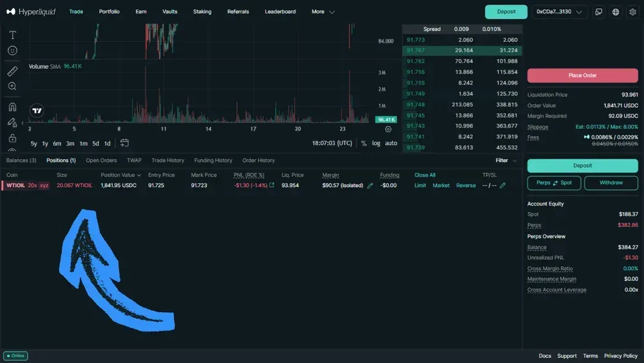The height and width of the screenshot is (363, 644).
Task: Click the Deposit button in header
Action: pos(506,12)
